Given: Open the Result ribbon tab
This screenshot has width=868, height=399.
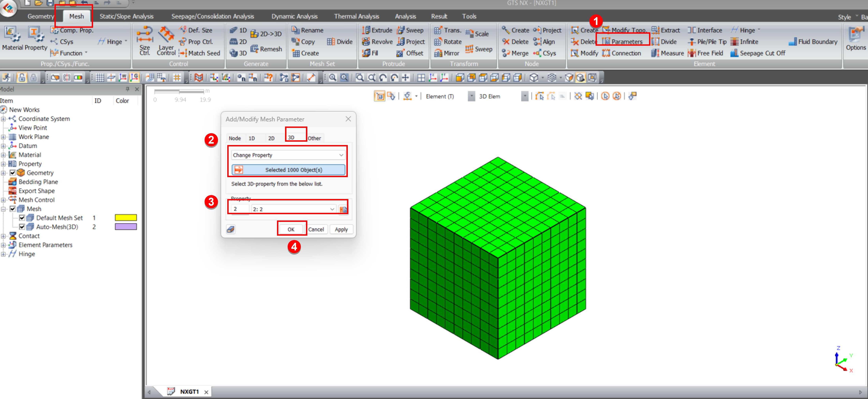Looking at the screenshot, I should coord(439,16).
